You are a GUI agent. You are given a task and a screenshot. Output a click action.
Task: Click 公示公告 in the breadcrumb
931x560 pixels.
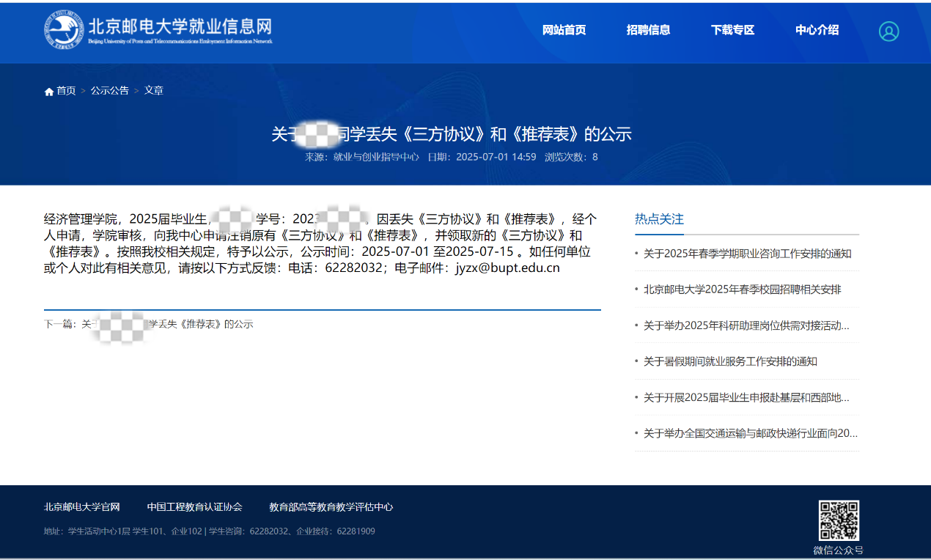point(110,90)
